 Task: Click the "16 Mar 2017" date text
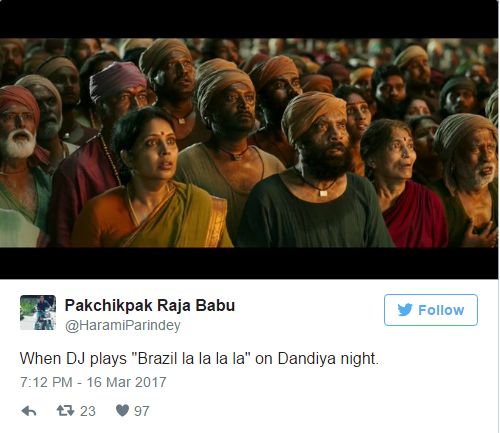click(x=126, y=382)
